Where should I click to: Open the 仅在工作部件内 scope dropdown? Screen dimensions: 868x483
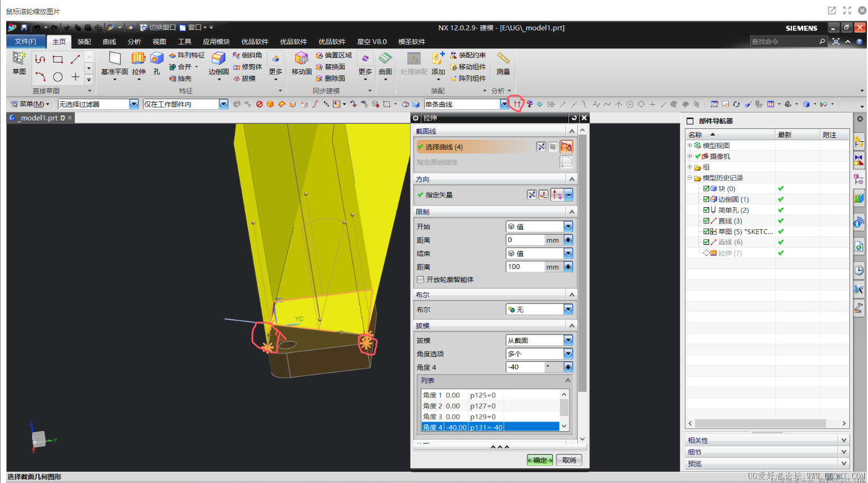[224, 104]
